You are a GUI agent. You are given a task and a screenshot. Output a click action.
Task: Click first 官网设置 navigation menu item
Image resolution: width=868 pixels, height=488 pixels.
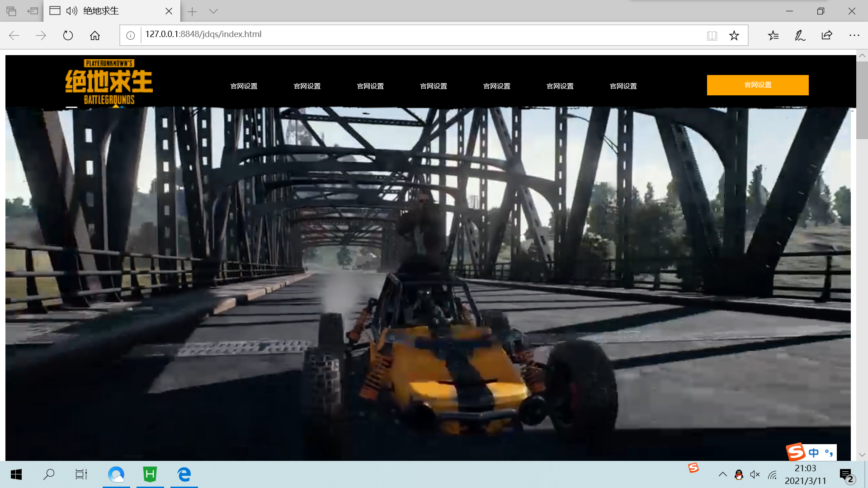coord(244,86)
